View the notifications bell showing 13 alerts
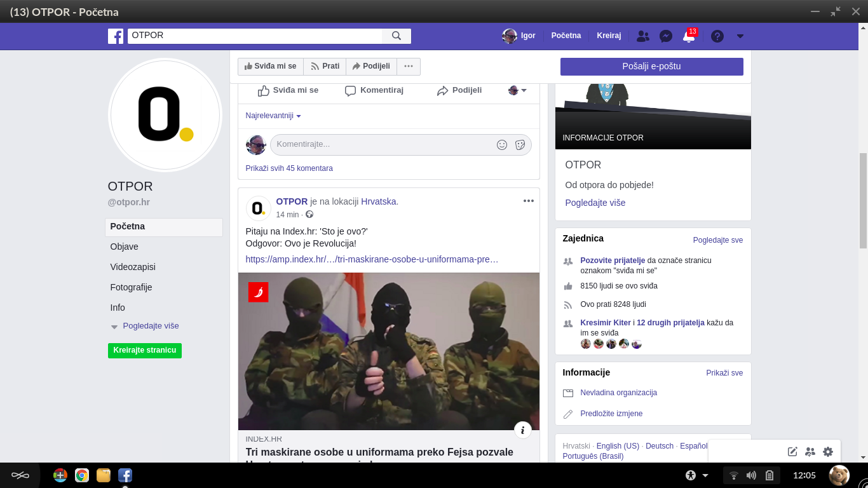This screenshot has height=488, width=868. (x=688, y=37)
